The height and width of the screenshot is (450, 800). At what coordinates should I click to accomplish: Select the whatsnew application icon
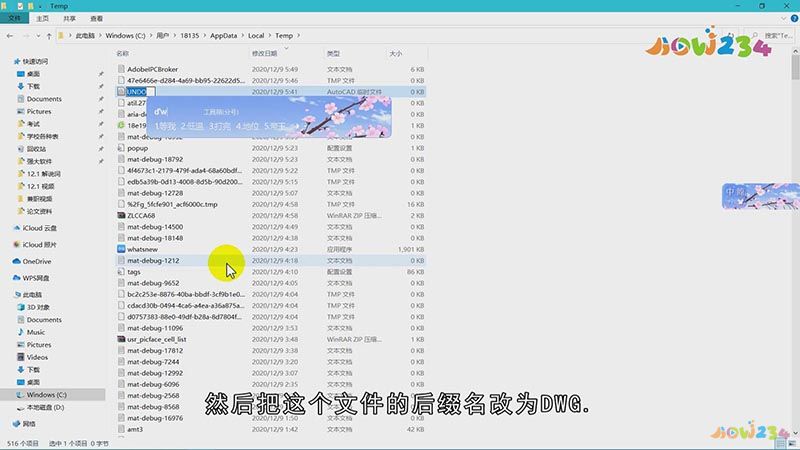coord(121,249)
